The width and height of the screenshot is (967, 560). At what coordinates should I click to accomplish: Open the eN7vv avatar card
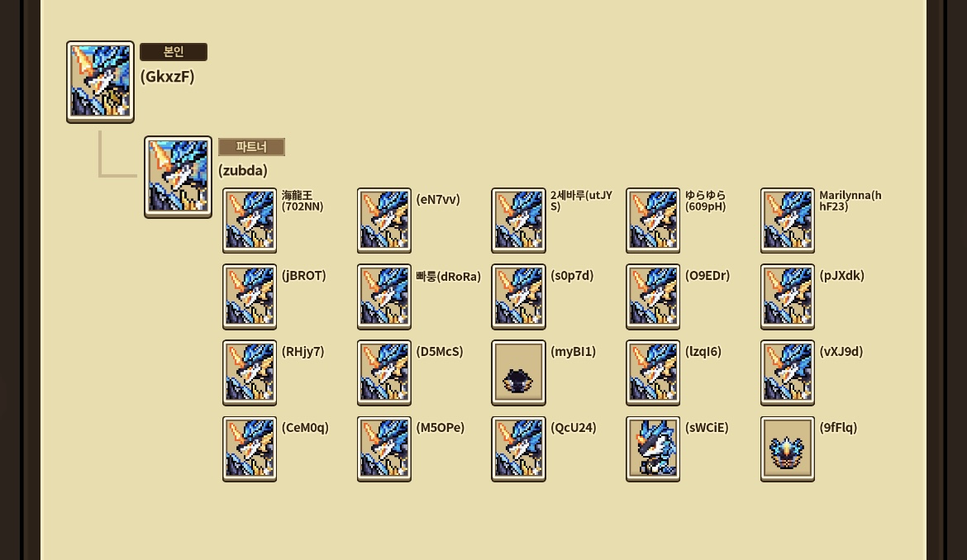383,221
